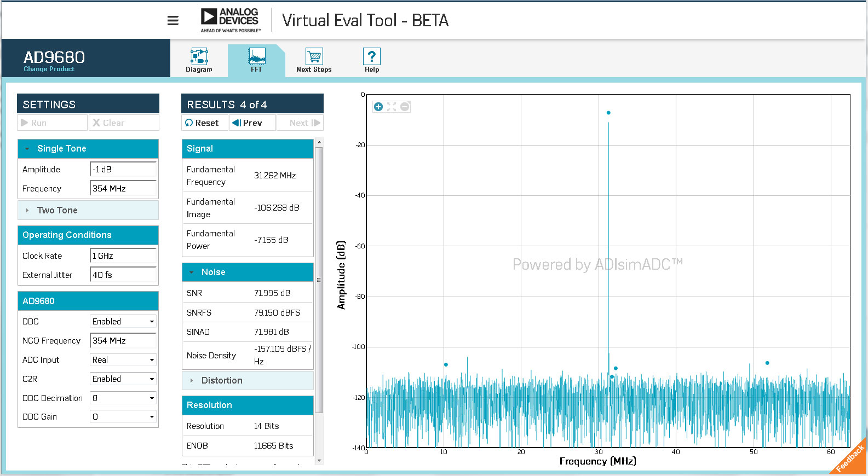Edit the NCO Frequency field
The width and height of the screenshot is (868, 476).
click(x=123, y=341)
